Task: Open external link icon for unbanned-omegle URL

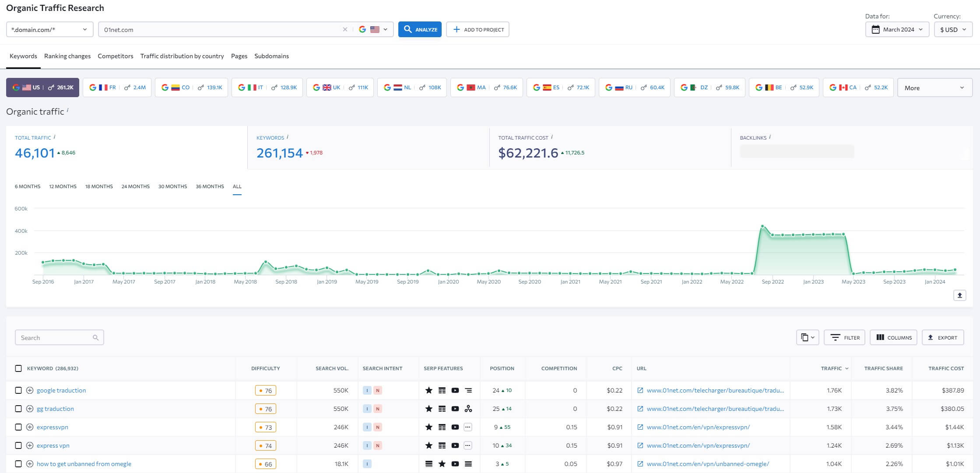Action: click(640, 464)
